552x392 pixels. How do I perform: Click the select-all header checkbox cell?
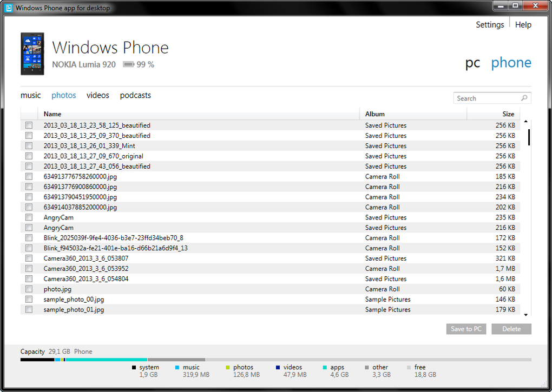pos(29,114)
